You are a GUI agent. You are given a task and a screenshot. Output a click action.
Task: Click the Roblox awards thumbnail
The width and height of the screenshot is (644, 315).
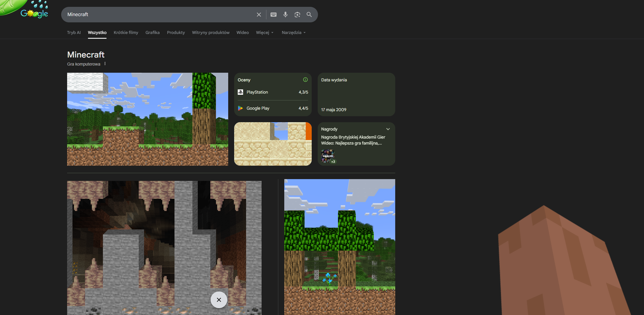coord(327,156)
